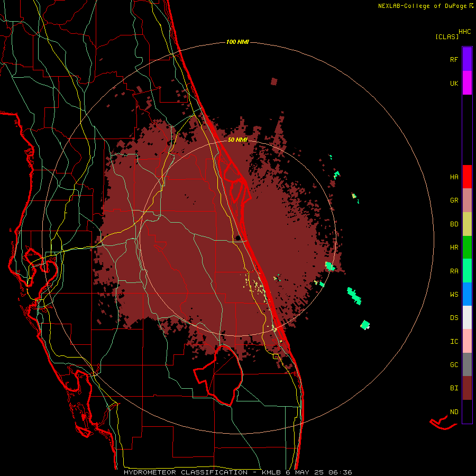Click the DS legend label
The image size is (476, 476).
point(454,317)
